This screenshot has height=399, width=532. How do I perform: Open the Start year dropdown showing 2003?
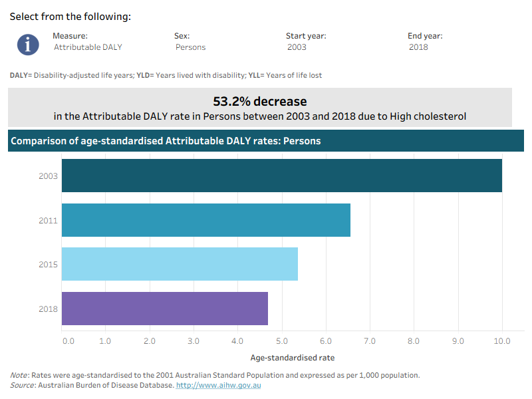point(297,47)
